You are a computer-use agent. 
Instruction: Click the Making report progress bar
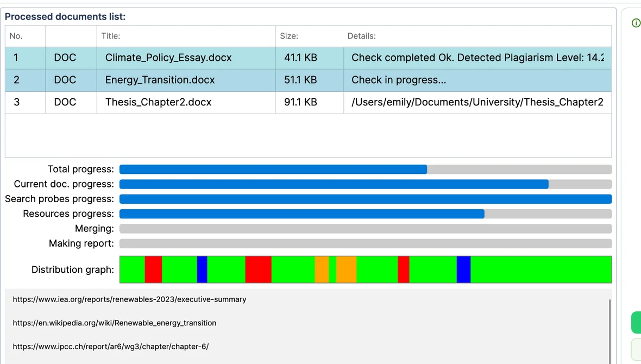tap(366, 244)
